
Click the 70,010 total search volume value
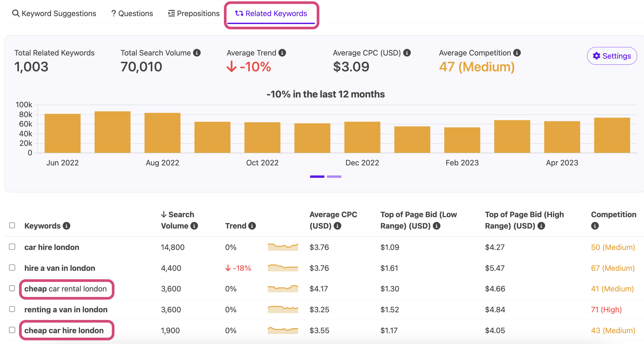141,67
